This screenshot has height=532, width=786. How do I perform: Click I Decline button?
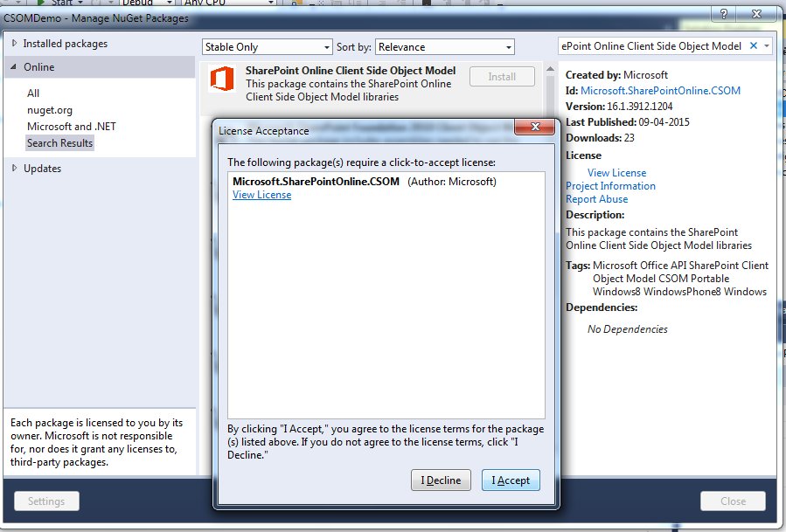[441, 480]
